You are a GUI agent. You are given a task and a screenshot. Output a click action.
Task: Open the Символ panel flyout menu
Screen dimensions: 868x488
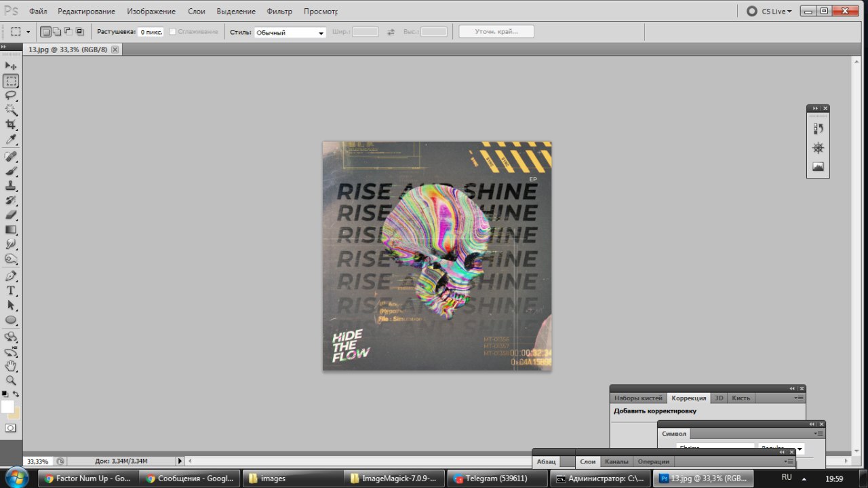[x=818, y=434]
